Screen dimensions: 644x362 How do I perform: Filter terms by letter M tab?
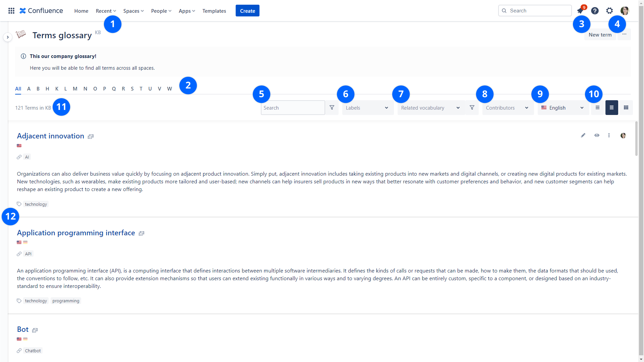tap(75, 89)
